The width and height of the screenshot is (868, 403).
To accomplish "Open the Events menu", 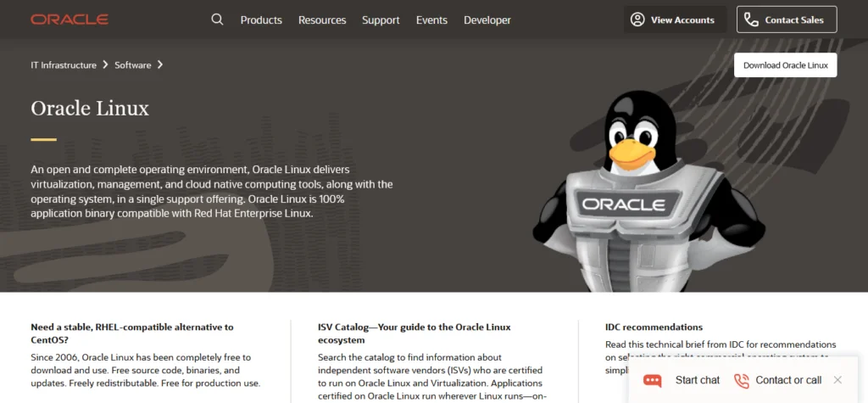I will pyautogui.click(x=431, y=20).
